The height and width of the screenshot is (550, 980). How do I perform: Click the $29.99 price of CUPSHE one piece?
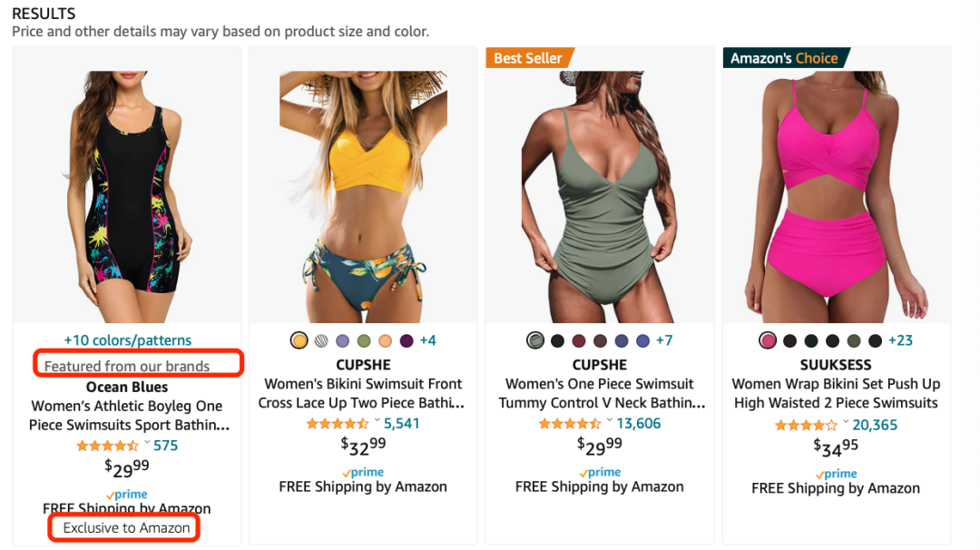[600, 445]
